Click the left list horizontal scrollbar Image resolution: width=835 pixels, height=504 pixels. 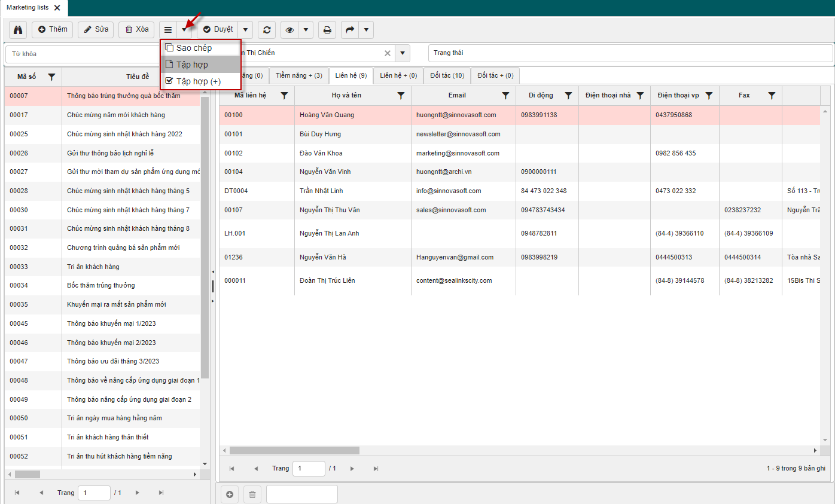(28, 474)
